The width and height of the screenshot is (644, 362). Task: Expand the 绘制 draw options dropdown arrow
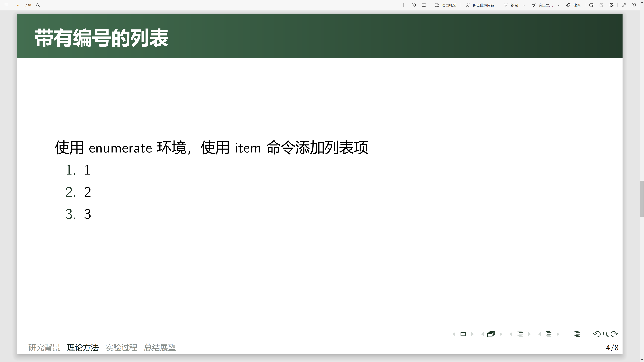pos(524,5)
